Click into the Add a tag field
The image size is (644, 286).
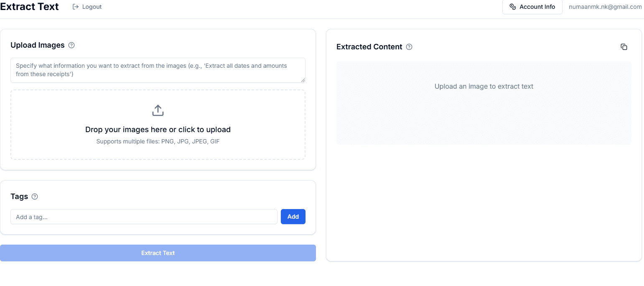click(144, 217)
